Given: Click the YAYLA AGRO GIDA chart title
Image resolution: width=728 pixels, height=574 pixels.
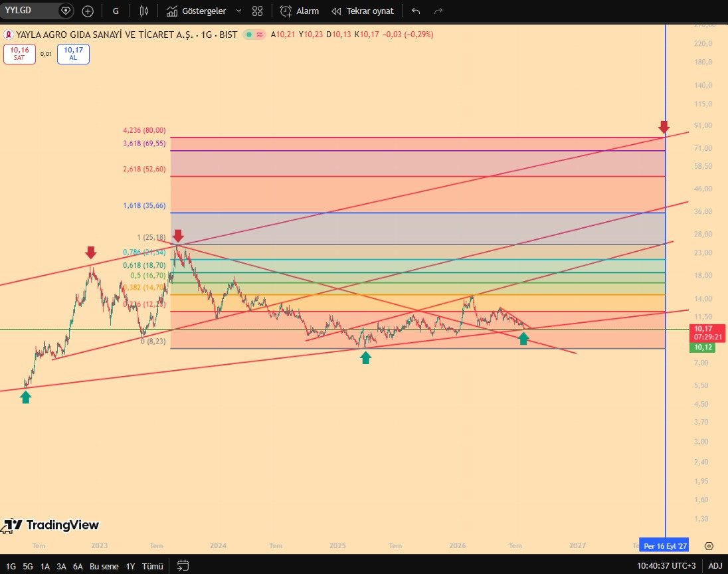Looking at the screenshot, I should click(x=127, y=35).
